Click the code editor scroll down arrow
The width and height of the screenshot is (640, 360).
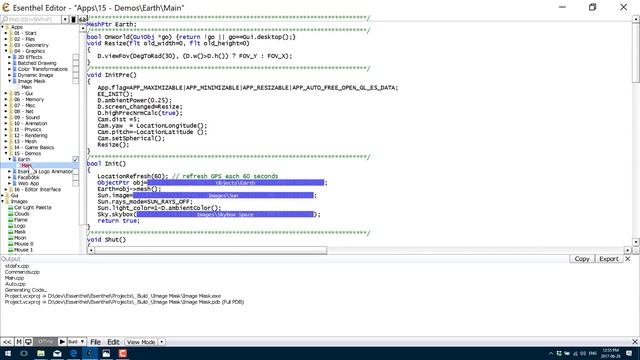pyautogui.click(x=636, y=242)
